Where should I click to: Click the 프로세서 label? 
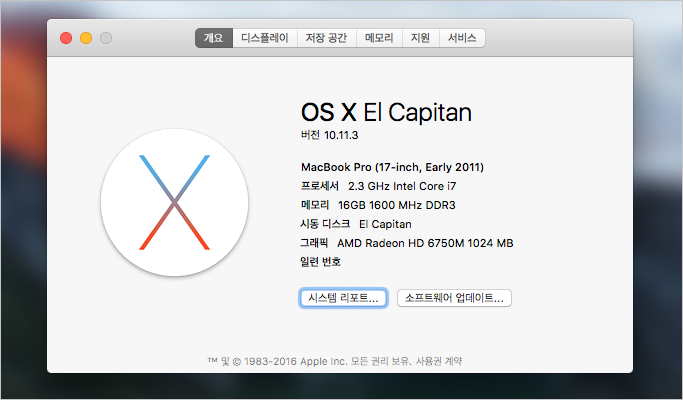320,186
